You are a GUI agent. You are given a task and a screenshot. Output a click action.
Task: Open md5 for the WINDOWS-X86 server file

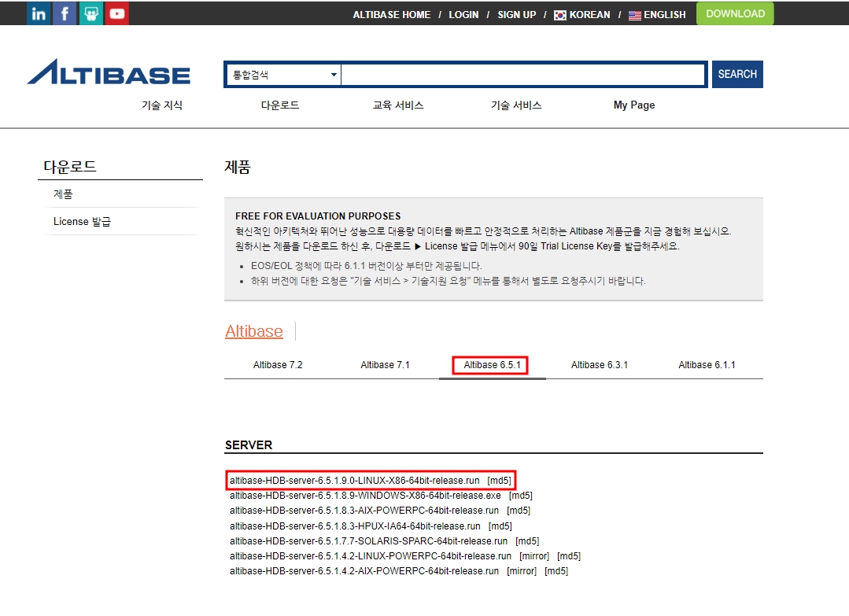[521, 496]
